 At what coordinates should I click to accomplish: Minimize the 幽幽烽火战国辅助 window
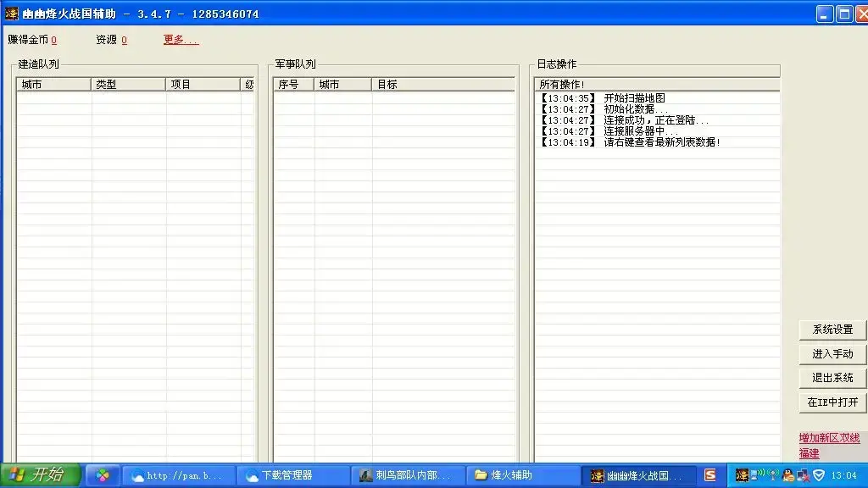pyautogui.click(x=824, y=14)
